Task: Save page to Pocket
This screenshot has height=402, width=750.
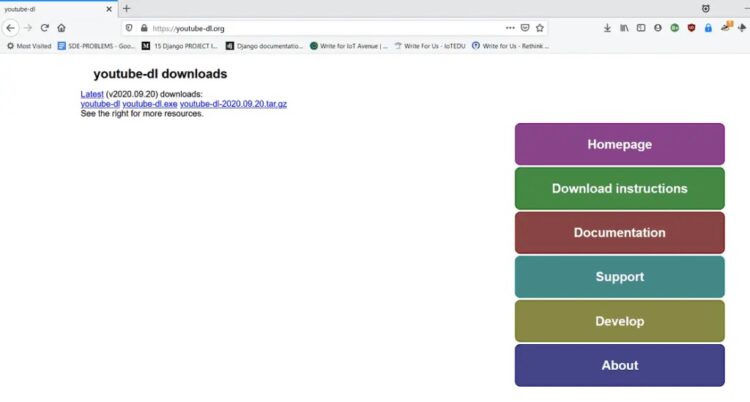Action: click(x=525, y=28)
